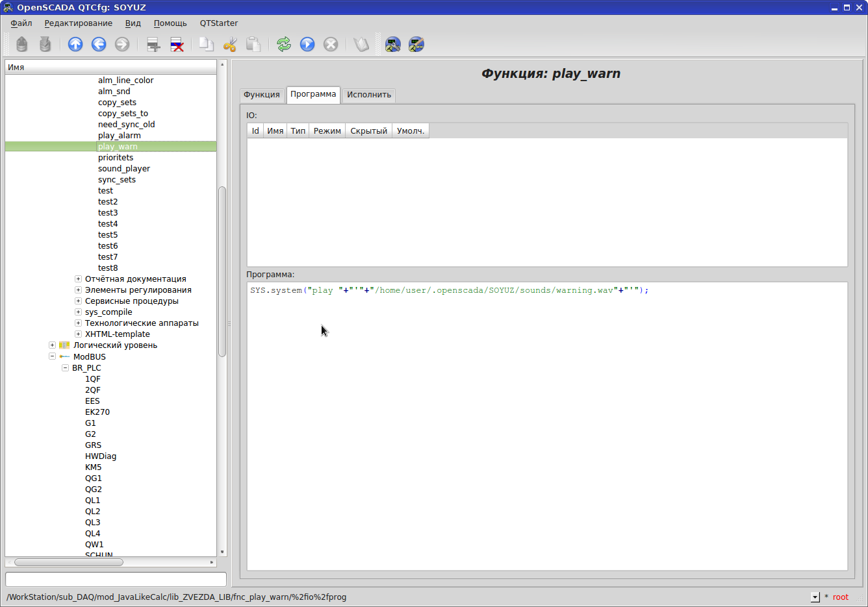Click the Скрытый column header
This screenshot has height=607, width=868.
368,131
